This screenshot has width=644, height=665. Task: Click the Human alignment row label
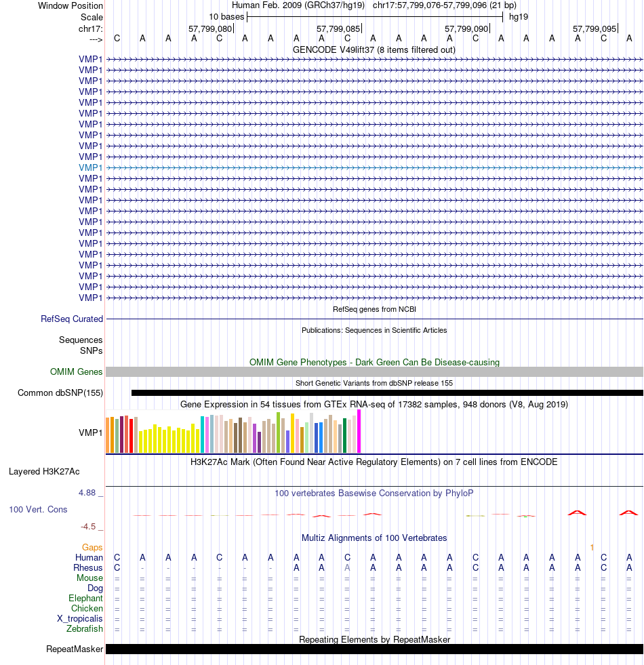(x=89, y=558)
